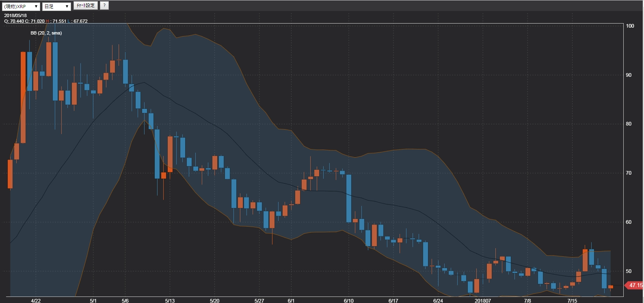Select the 6/10 time axis marker
The image size is (644, 303).
348,301
